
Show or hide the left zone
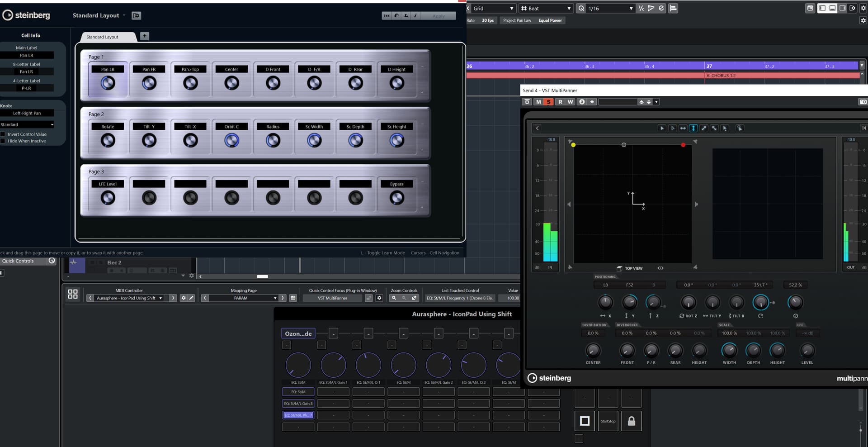(822, 8)
